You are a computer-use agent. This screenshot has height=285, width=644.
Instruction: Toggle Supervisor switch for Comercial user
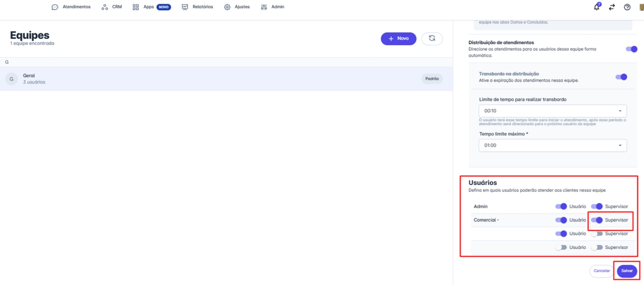point(597,220)
